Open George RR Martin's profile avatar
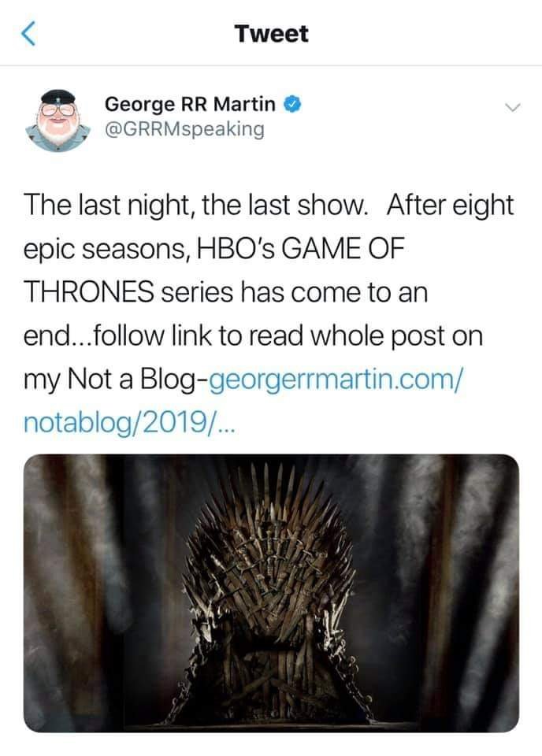Viewport: 542px width, 756px height. click(x=58, y=120)
